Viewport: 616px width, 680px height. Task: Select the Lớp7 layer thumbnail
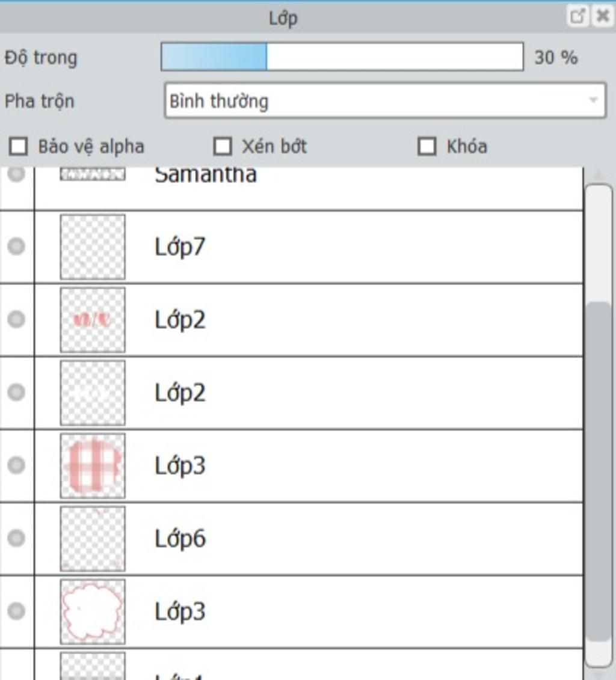(x=93, y=247)
